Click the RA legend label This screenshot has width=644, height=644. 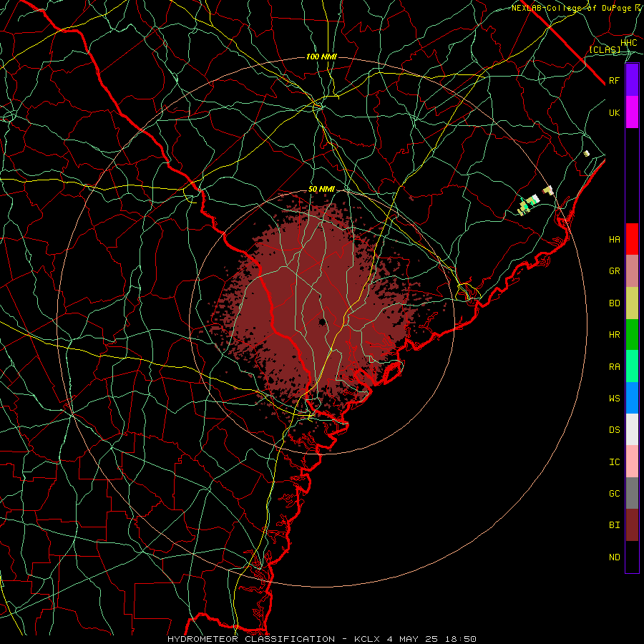[x=614, y=367]
